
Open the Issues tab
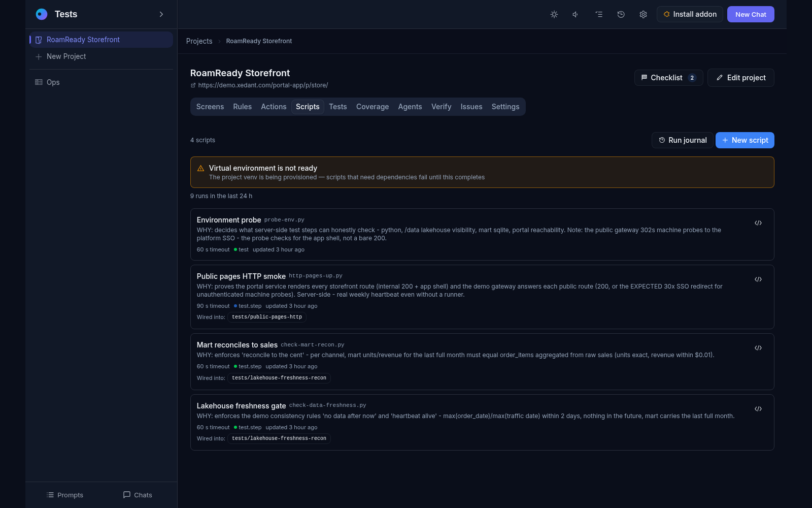tap(471, 107)
